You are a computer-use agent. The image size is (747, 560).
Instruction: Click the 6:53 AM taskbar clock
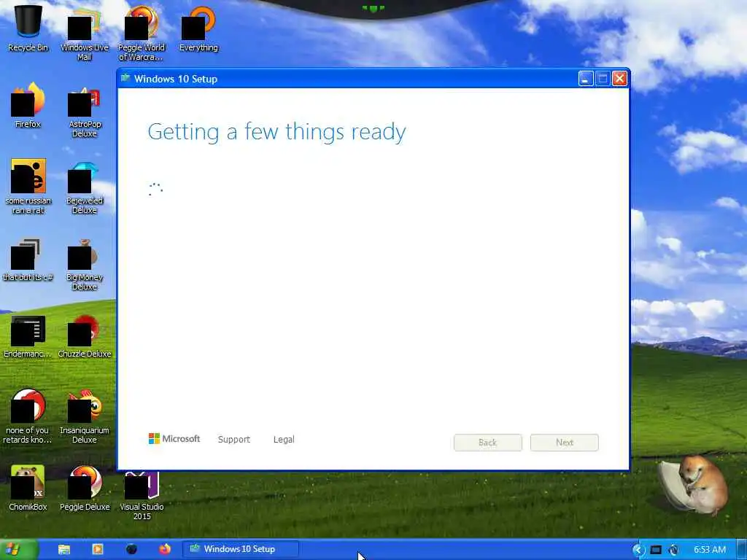pos(709,550)
